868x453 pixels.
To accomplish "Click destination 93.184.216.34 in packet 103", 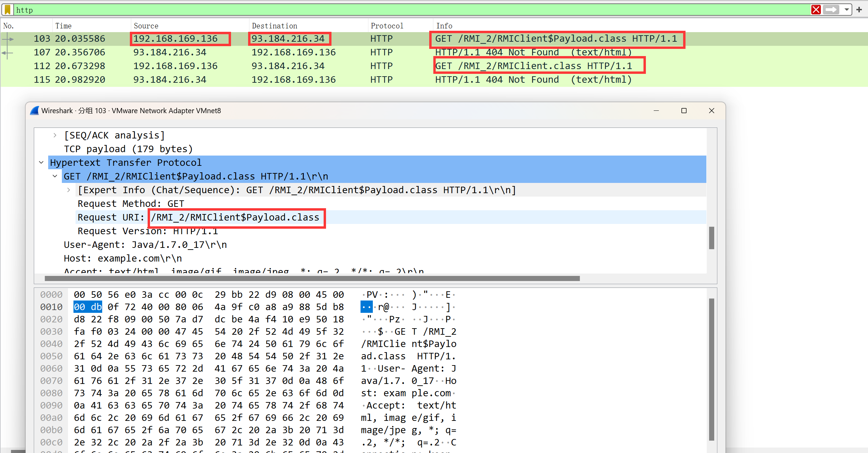I will [288, 39].
